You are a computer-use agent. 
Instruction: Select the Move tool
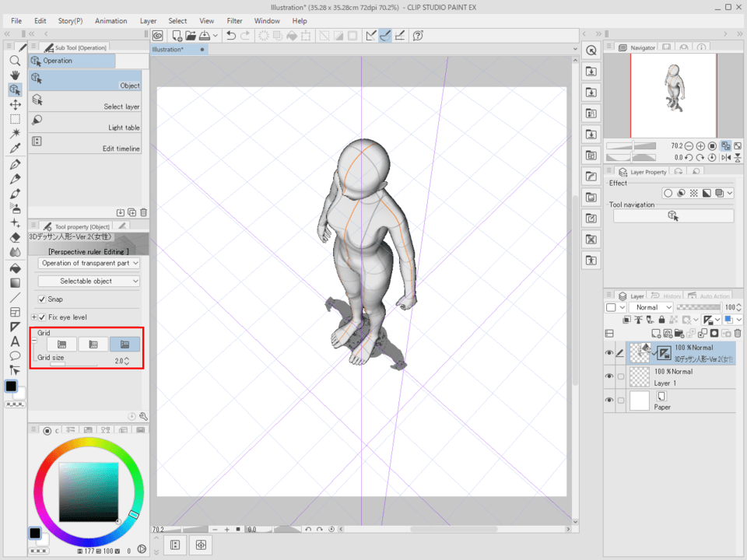(x=14, y=103)
